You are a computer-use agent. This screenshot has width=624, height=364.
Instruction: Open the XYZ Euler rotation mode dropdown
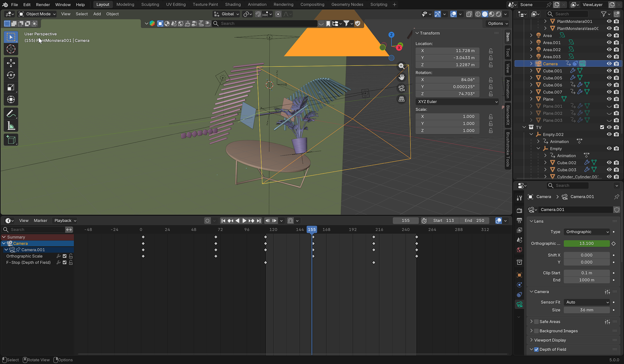pyautogui.click(x=457, y=102)
